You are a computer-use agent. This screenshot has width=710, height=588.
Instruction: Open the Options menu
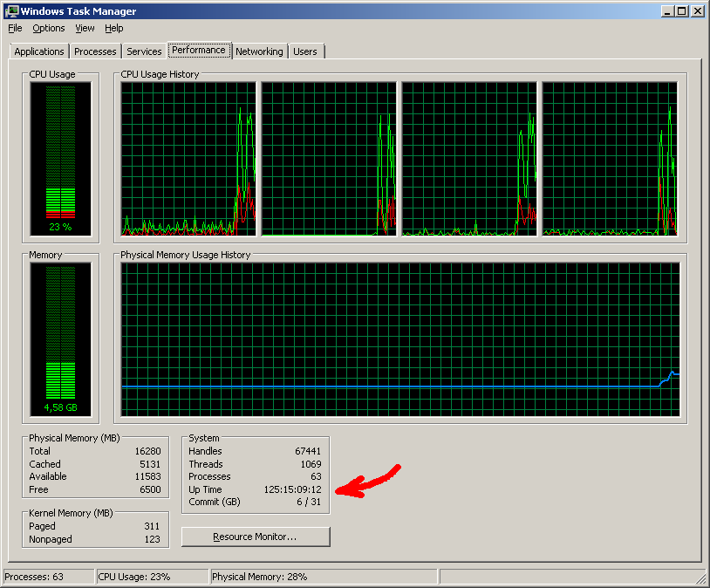click(x=49, y=29)
